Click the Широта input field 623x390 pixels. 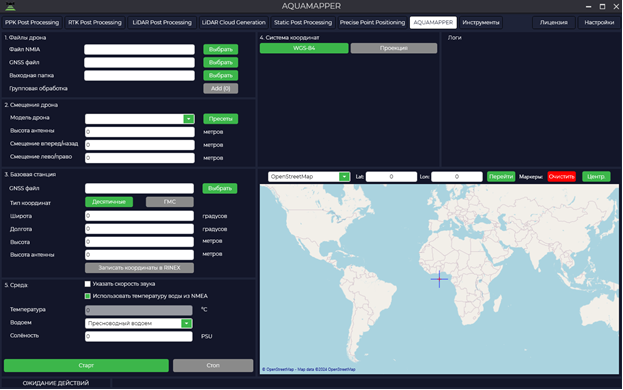139,216
